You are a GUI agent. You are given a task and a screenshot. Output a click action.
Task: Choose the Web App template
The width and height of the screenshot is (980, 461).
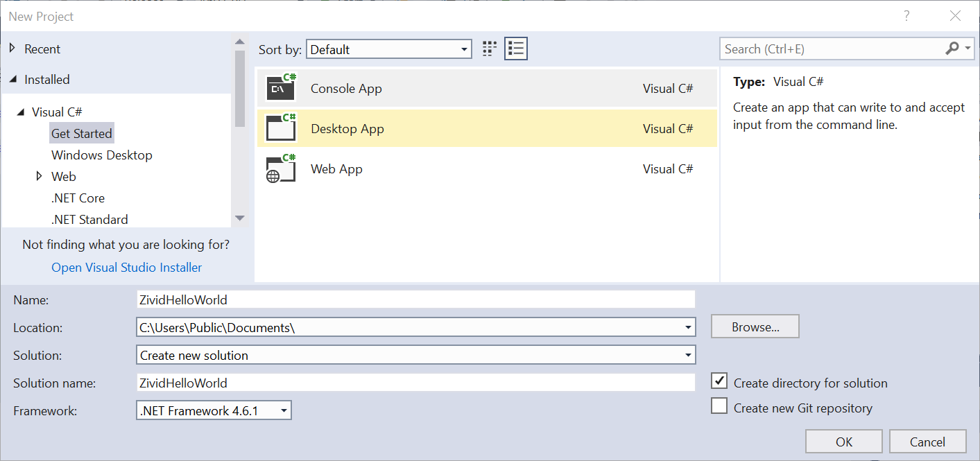click(487, 168)
